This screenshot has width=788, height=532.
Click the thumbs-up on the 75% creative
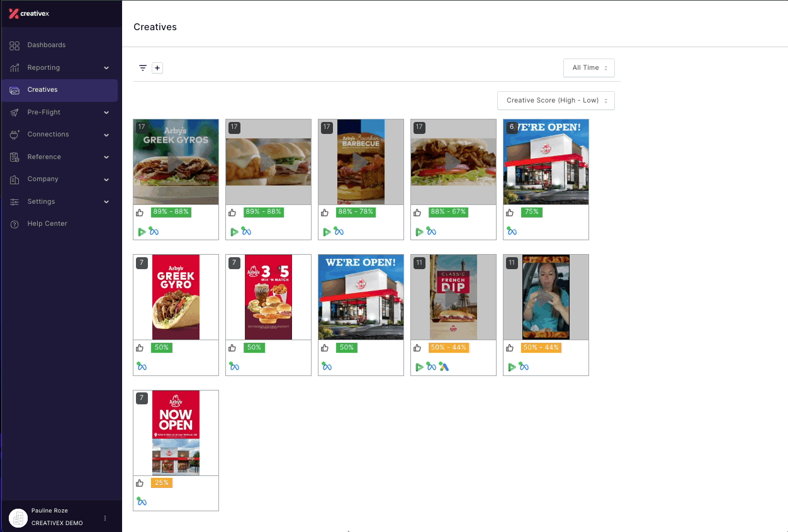pyautogui.click(x=510, y=213)
